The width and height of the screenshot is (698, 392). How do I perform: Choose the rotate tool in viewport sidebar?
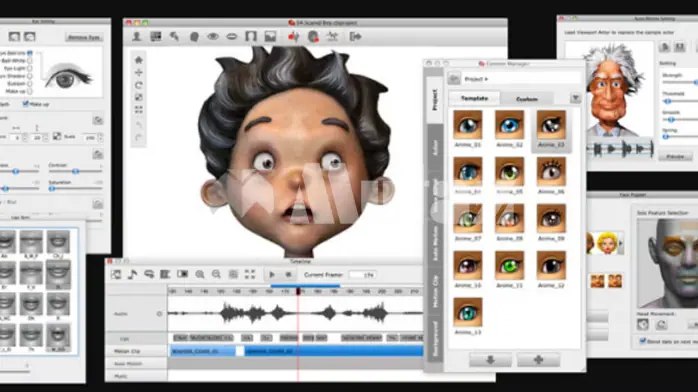(x=138, y=85)
